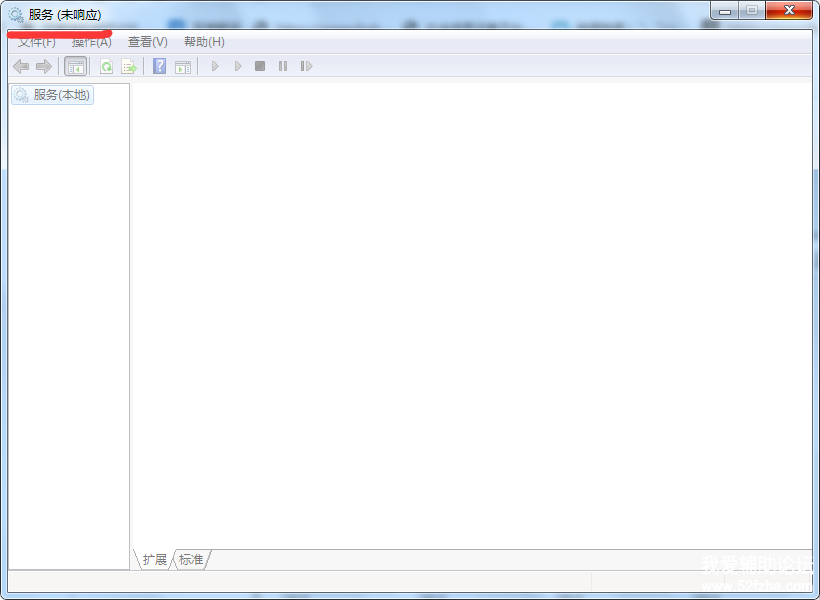Minimize the 服务 window

(x=725, y=10)
